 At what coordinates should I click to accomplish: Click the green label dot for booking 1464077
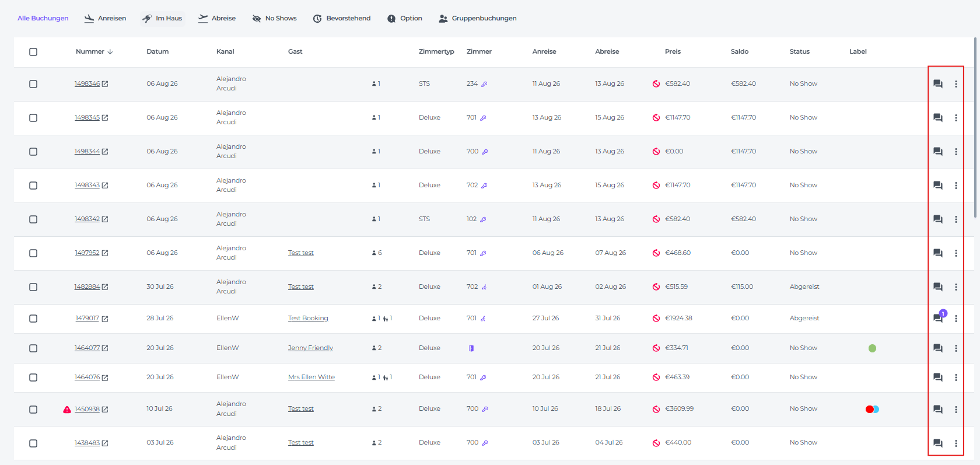[x=872, y=348]
